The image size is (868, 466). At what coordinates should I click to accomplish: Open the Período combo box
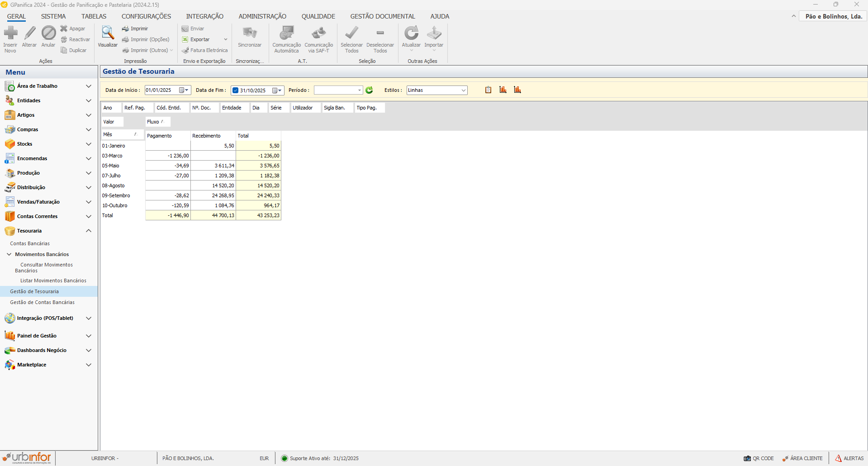click(x=359, y=90)
